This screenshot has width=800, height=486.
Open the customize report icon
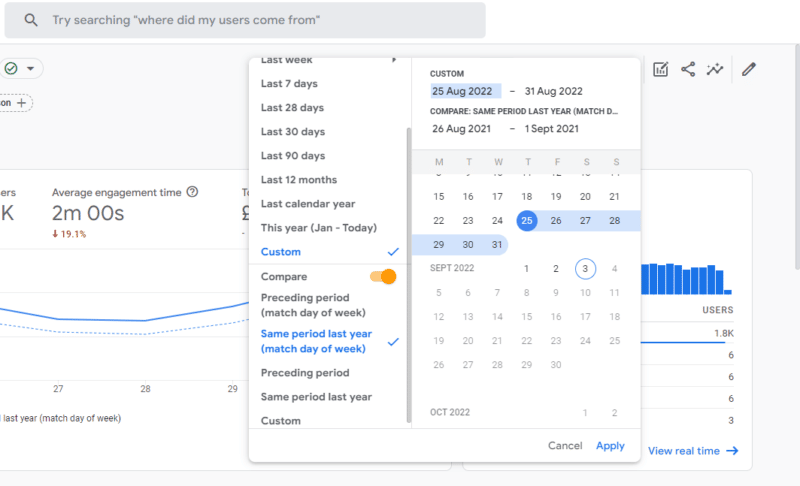[660, 69]
